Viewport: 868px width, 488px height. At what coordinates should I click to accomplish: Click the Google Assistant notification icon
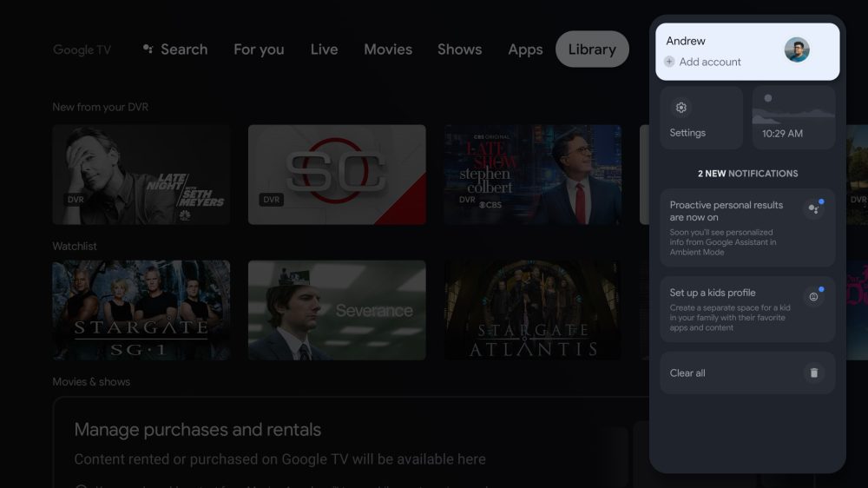click(813, 208)
